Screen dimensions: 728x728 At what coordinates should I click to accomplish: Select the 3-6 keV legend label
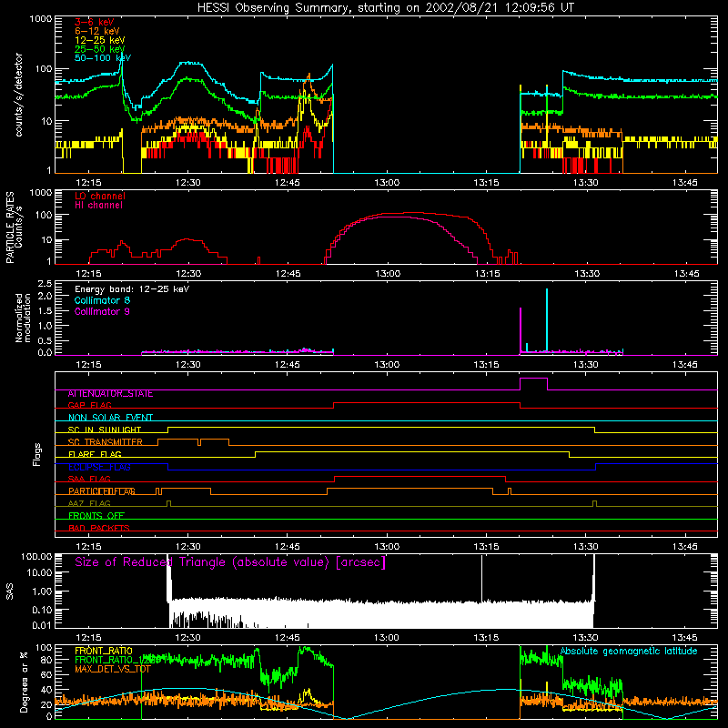point(95,22)
